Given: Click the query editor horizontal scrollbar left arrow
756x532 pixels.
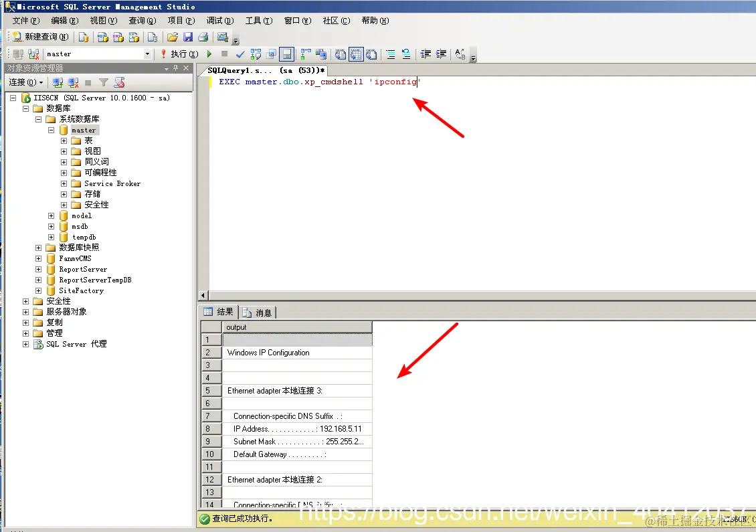Looking at the screenshot, I should tap(203, 295).
